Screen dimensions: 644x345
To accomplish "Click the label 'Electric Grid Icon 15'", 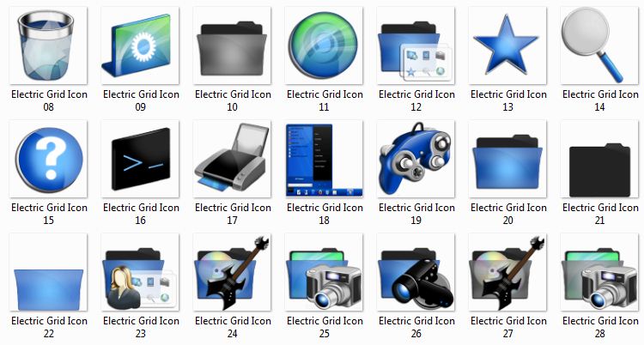I will click(49, 214).
